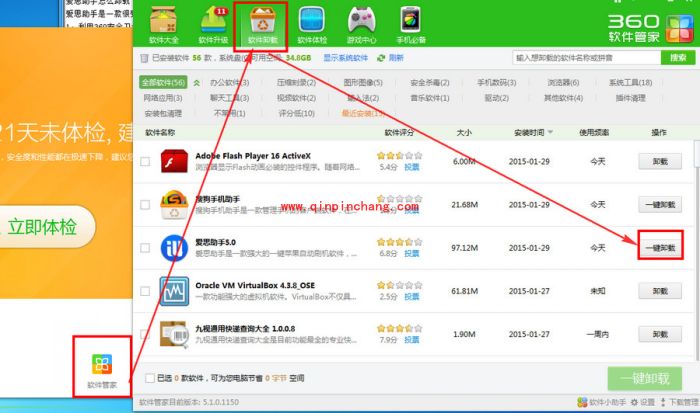
Task: Click the Adobe Flash Player icon
Action: click(x=174, y=161)
